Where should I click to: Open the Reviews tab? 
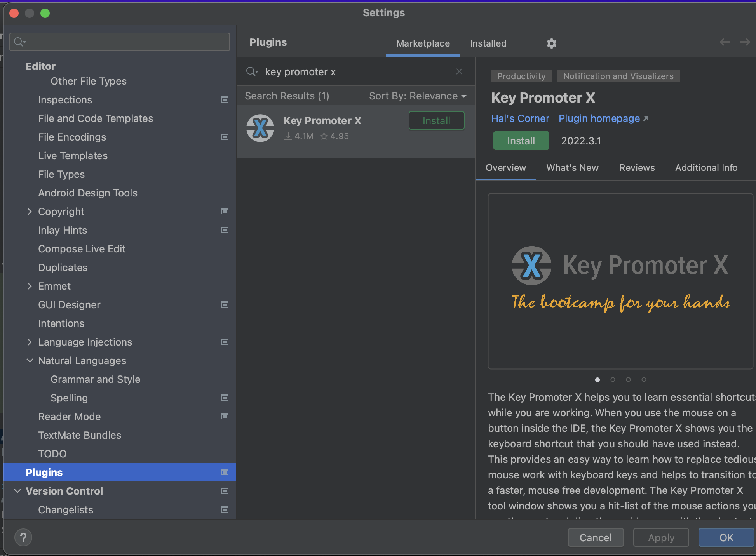pyautogui.click(x=637, y=168)
